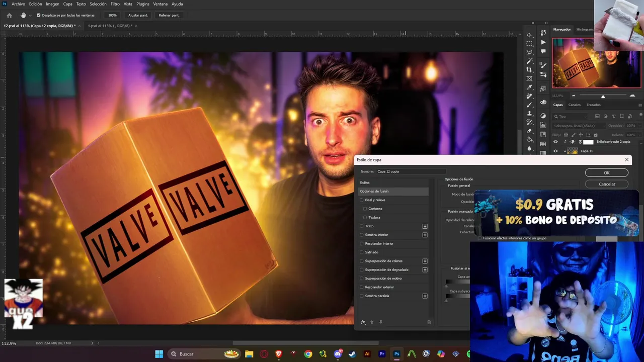Open the Adjustments panel icon
Screen dimensions: 644x362
coord(543,116)
